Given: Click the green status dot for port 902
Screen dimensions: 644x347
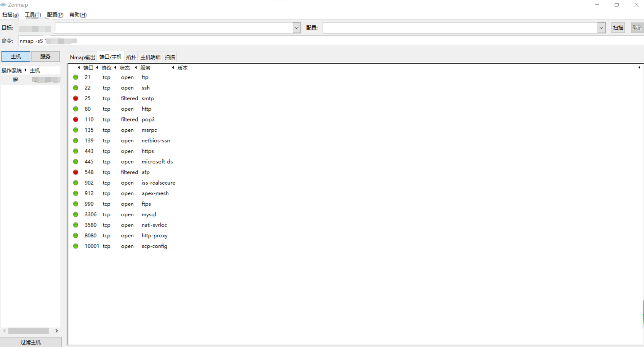Looking at the screenshot, I should (76, 183).
